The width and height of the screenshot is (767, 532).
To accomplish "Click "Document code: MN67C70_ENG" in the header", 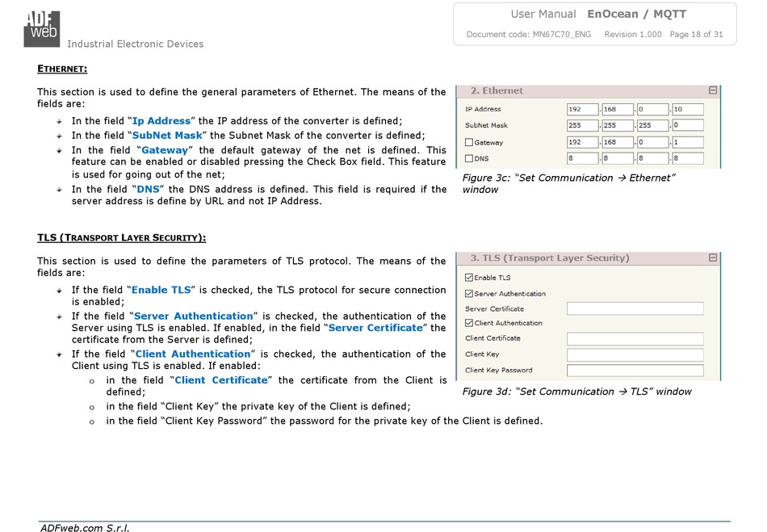I will 529,34.
